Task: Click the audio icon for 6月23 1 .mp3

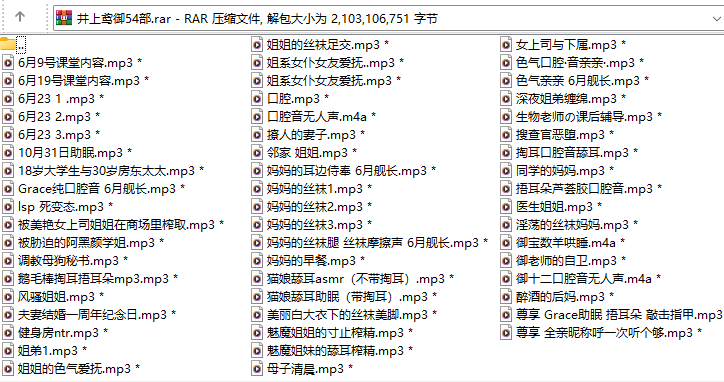Action: click(x=8, y=98)
